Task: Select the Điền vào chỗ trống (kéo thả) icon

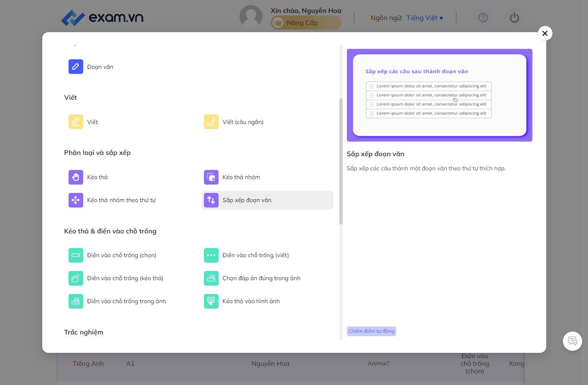Action: (x=76, y=278)
